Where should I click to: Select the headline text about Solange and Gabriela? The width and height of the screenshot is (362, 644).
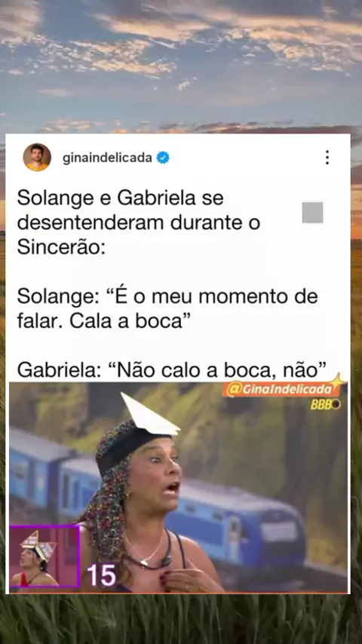click(x=139, y=223)
